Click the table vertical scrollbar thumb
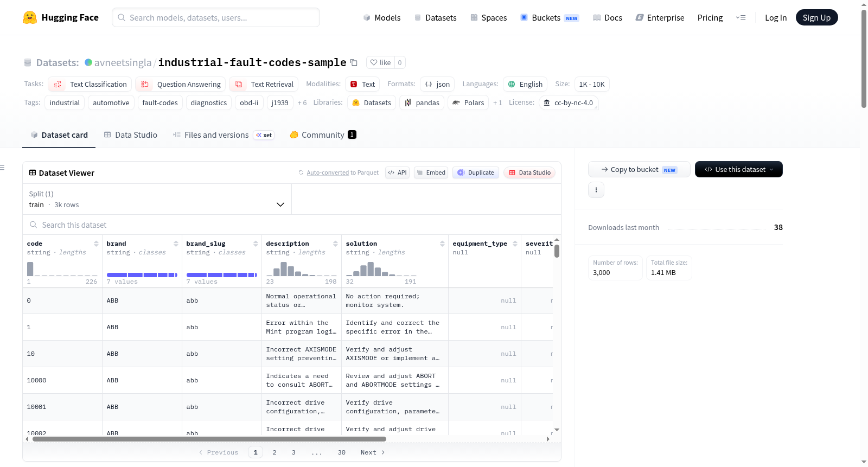This screenshot has height=467, width=868. point(557,251)
